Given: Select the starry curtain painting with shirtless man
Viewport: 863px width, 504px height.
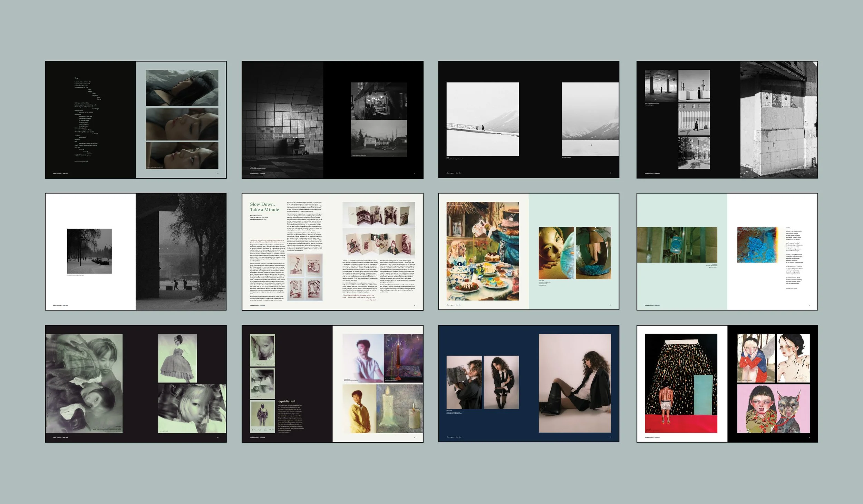Looking at the screenshot, I should pyautogui.click(x=681, y=383).
